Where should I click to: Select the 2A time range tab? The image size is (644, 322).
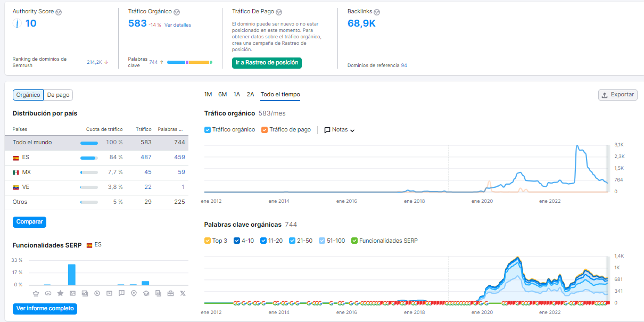pos(251,94)
